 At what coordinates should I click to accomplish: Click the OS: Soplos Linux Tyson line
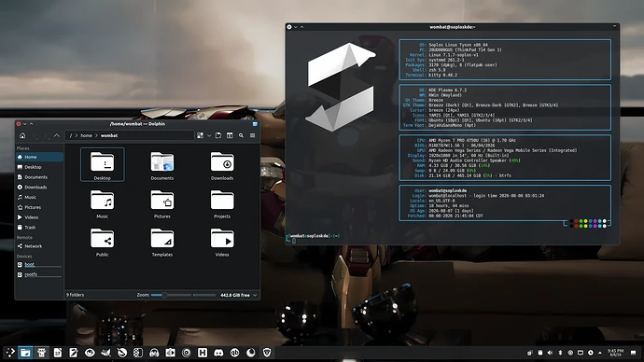454,45
